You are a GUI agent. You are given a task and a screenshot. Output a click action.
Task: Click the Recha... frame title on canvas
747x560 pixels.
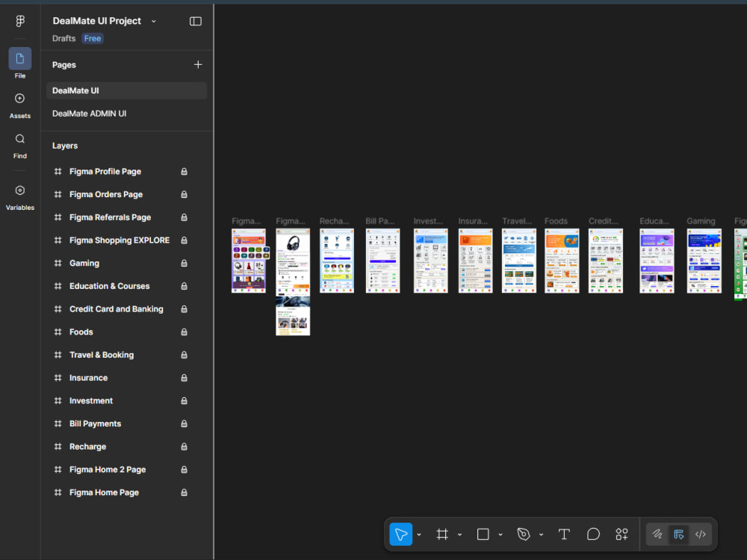coord(335,221)
